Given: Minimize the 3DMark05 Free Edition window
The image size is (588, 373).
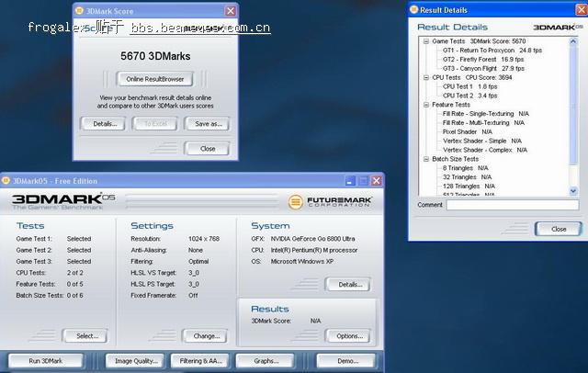Looking at the screenshot, I should click(349, 181).
